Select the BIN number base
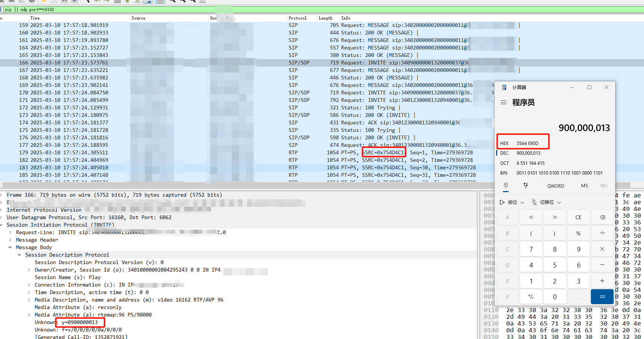644x339 pixels. tap(504, 173)
